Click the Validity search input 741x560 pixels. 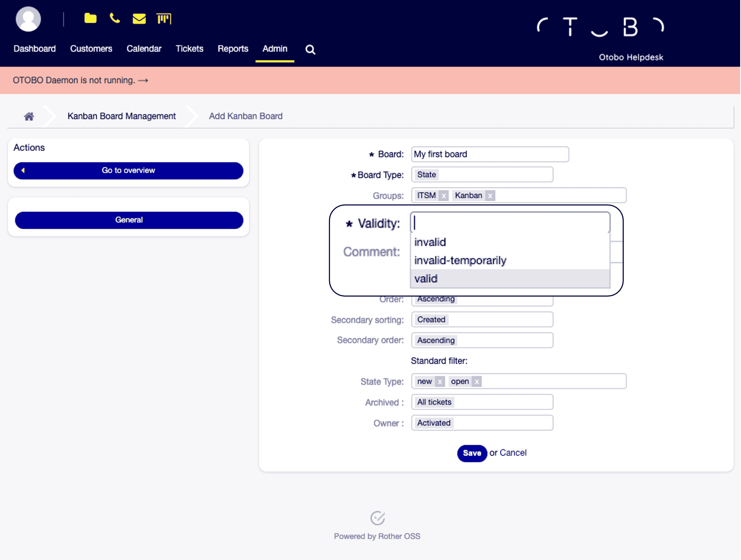coord(510,222)
